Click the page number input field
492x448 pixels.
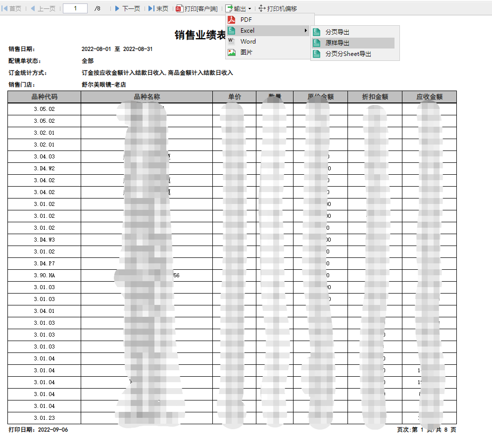point(75,8)
